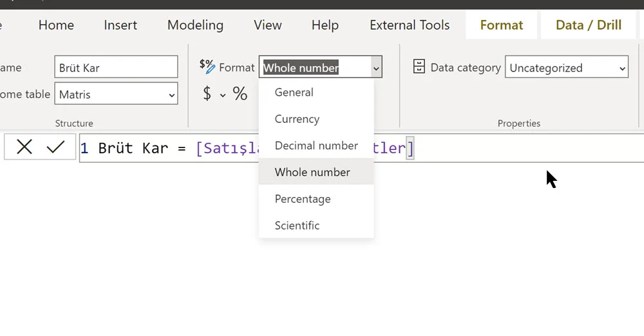
Task: Select Whole number in the dropdown list
Action: tap(316, 172)
